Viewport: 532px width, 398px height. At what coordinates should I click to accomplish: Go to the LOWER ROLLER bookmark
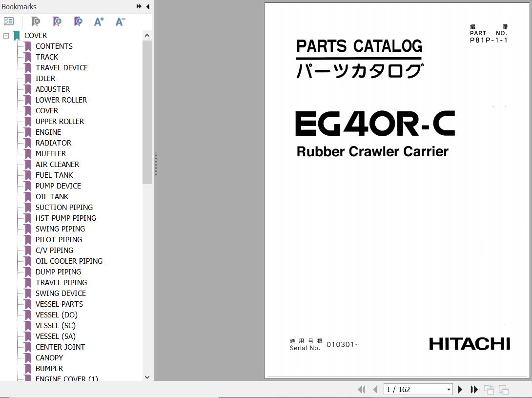pyautogui.click(x=61, y=100)
